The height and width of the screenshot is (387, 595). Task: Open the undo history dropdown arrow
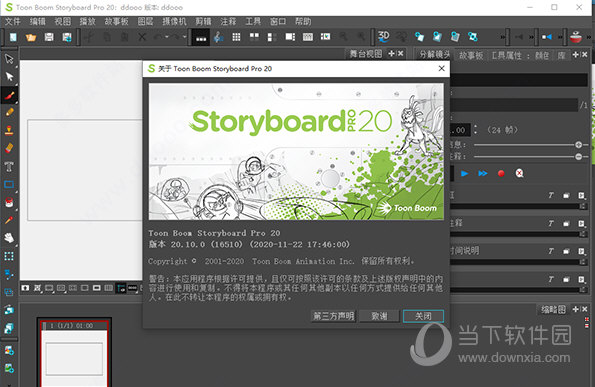click(167, 37)
